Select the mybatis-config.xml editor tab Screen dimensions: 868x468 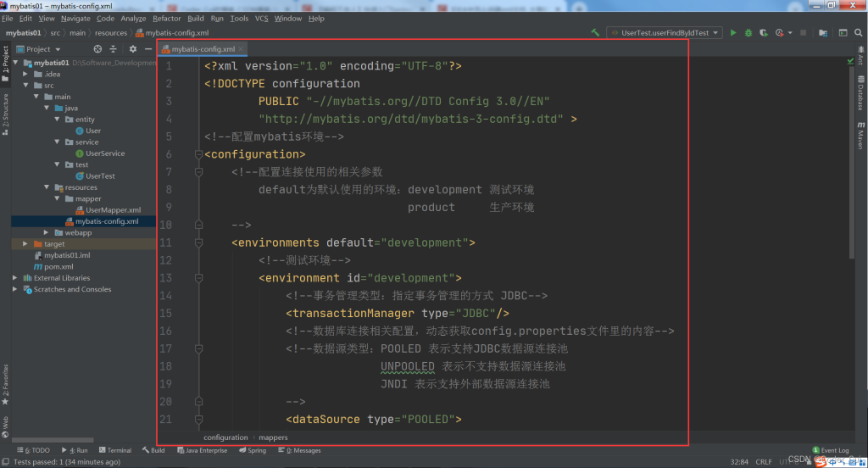coord(203,49)
